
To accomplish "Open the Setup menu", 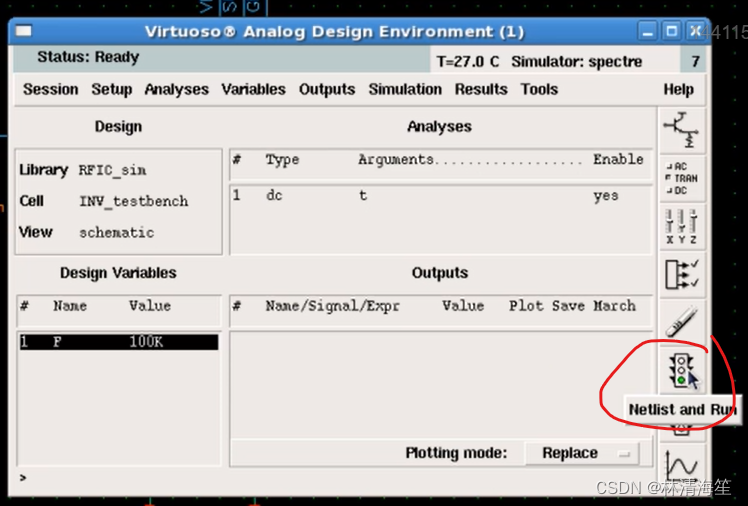I will [x=112, y=89].
